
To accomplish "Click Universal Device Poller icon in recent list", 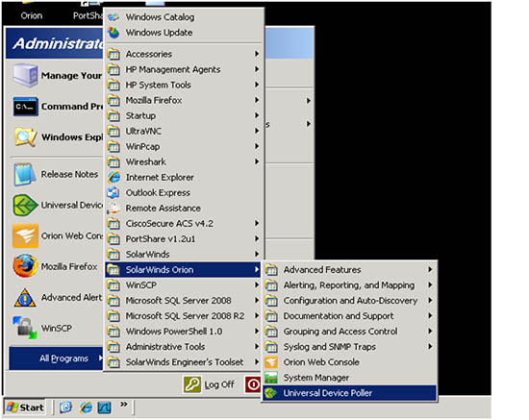I will (25, 205).
